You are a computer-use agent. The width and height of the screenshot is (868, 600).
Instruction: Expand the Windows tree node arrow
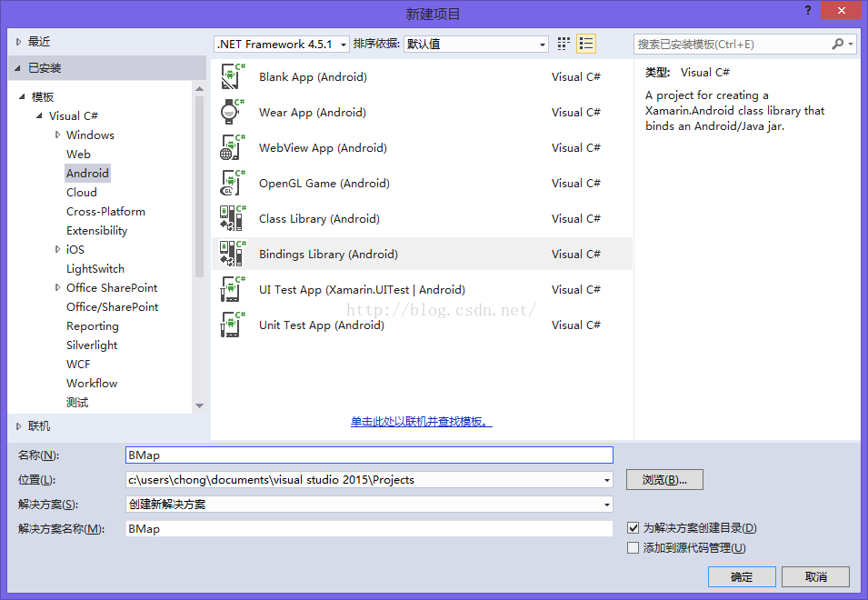(57, 135)
